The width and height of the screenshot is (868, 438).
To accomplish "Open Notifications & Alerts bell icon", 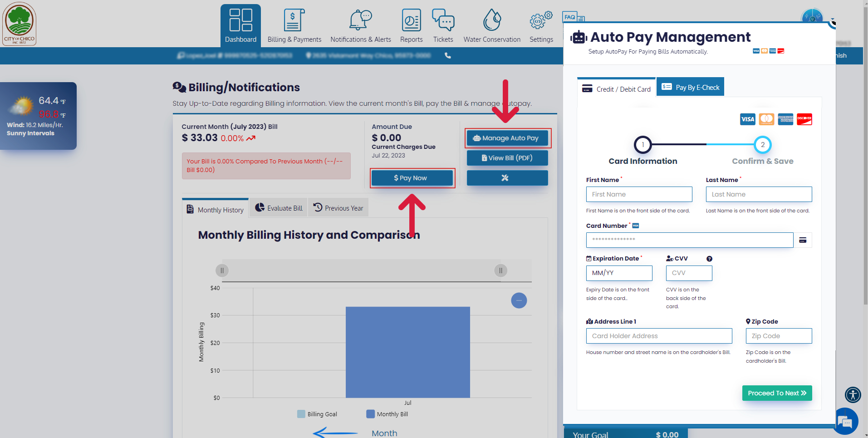I will 360,21.
